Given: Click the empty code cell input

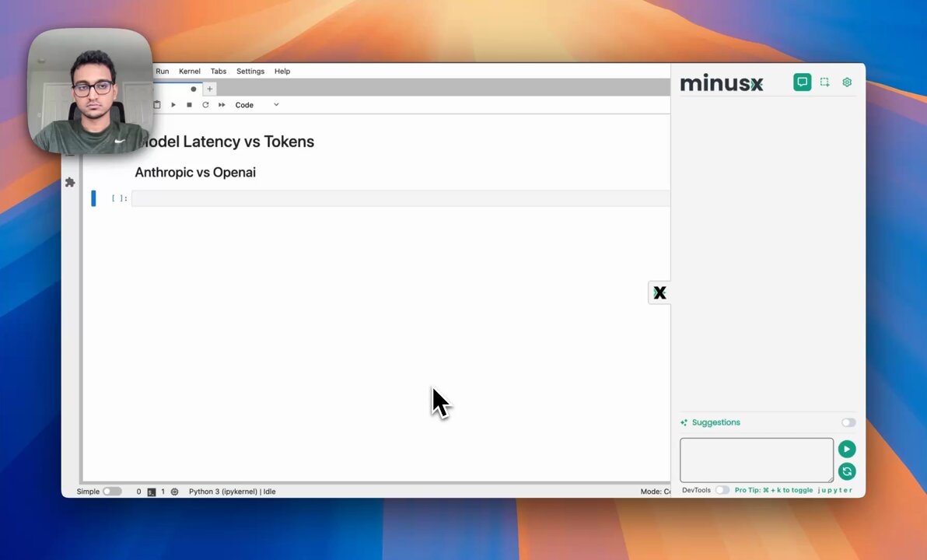Looking at the screenshot, I should pyautogui.click(x=401, y=198).
